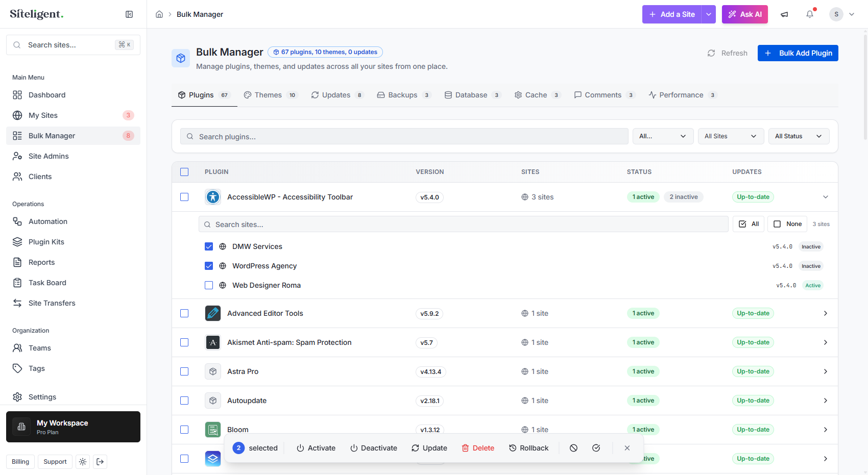Check Advanced Editor Tools row checkbox
The width and height of the screenshot is (868, 475).
click(184, 313)
